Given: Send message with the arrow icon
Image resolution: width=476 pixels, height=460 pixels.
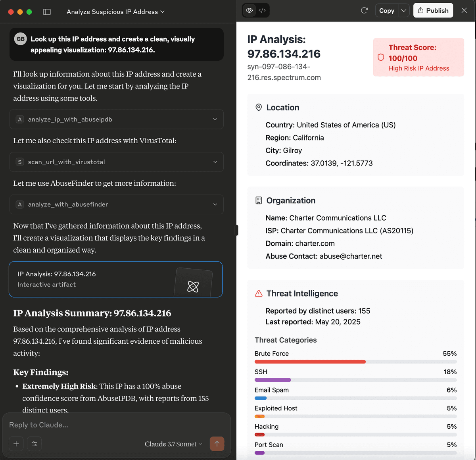Looking at the screenshot, I should click(217, 444).
